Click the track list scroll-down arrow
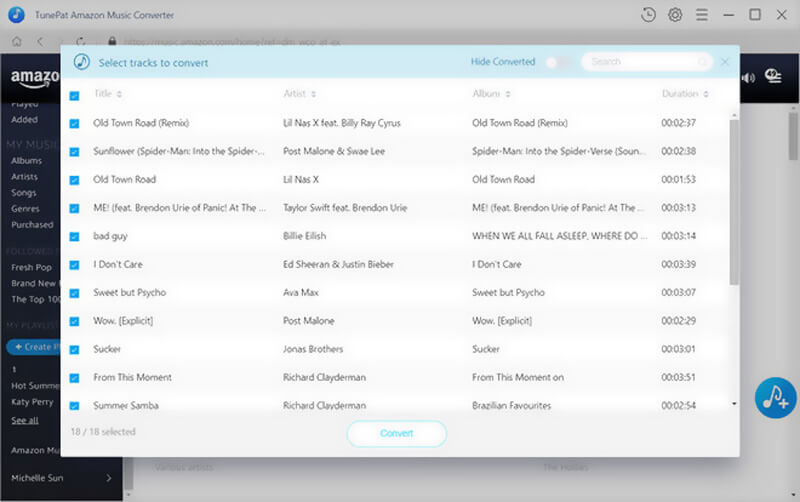Viewport: 800px width, 502px height. (x=734, y=404)
